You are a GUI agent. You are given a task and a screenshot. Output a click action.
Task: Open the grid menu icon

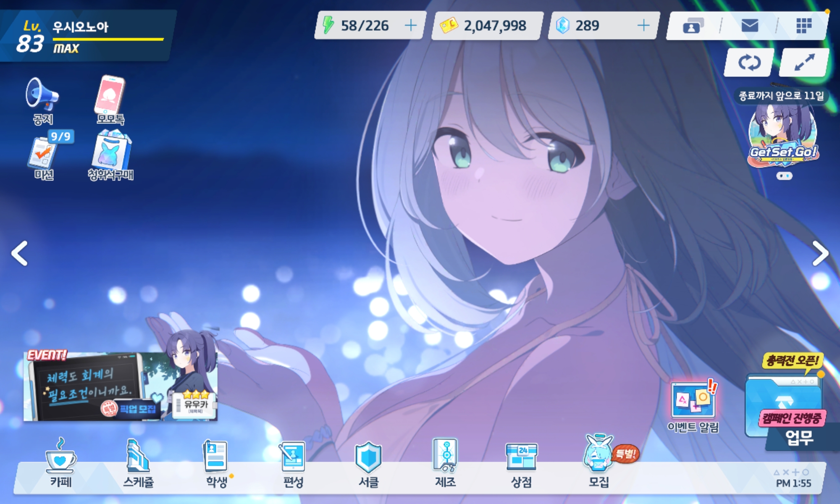point(803,26)
